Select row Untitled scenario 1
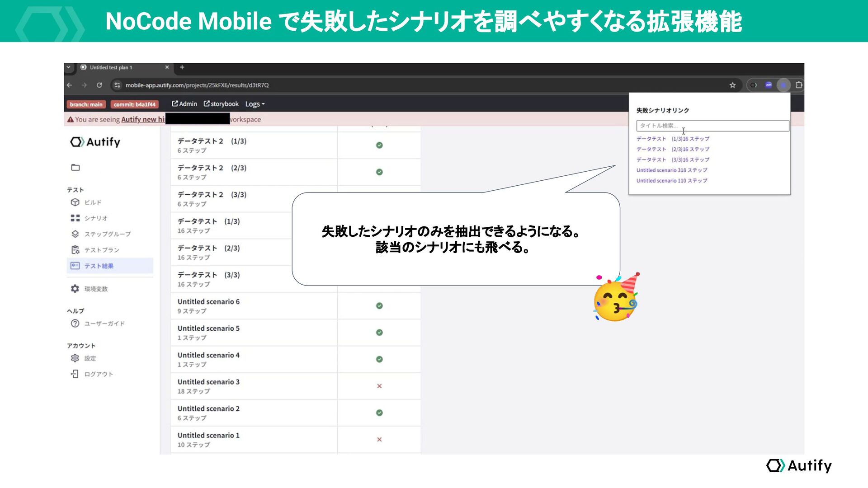The height and width of the screenshot is (488, 868). click(x=296, y=439)
